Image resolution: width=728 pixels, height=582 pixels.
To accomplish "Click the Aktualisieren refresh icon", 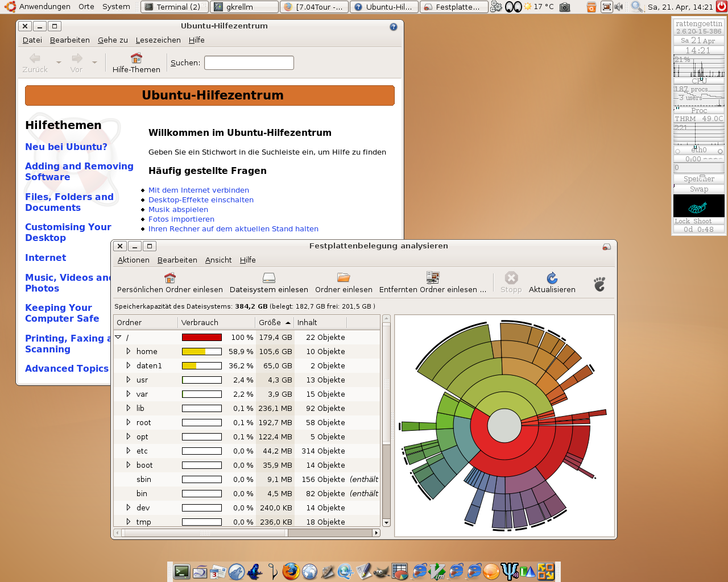I will pyautogui.click(x=552, y=277).
